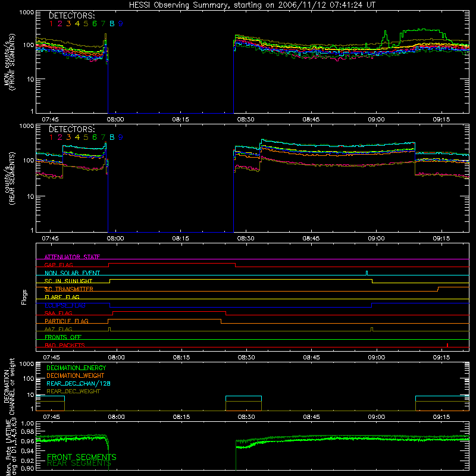This screenshot has width=476, height=476.
Task: Click the REAR_DEC_CHAN/128 legend entry
Action: [79, 383]
